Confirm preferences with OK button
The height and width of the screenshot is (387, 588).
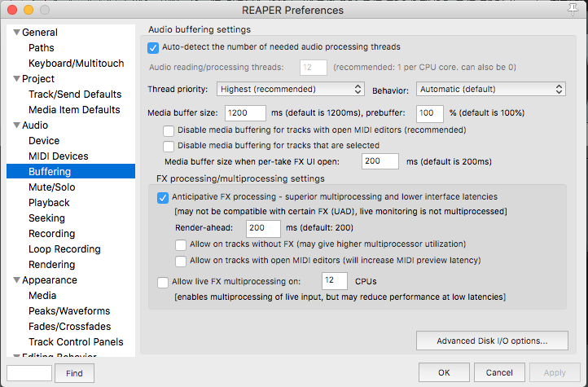point(444,372)
